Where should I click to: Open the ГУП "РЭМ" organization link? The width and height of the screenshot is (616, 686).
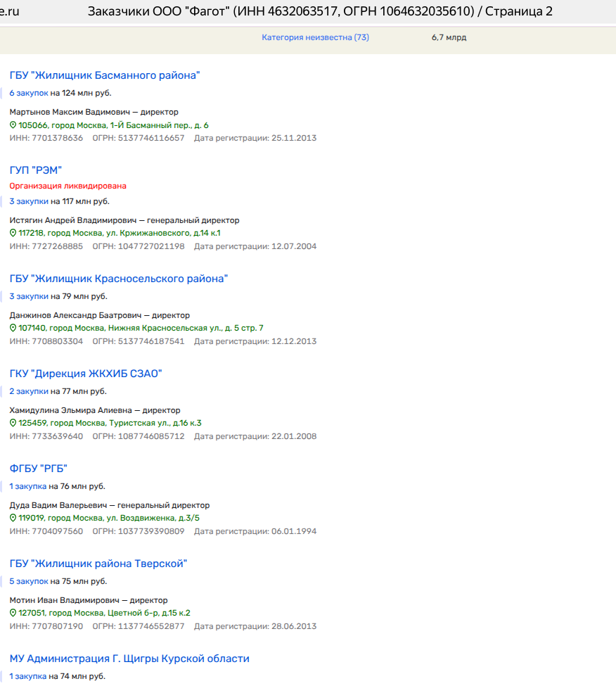pyautogui.click(x=36, y=170)
